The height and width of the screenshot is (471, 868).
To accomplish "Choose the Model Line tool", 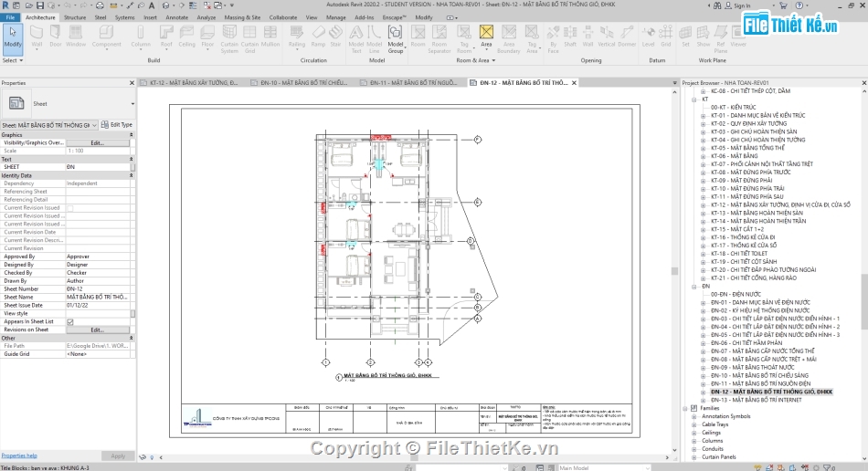I will (375, 38).
